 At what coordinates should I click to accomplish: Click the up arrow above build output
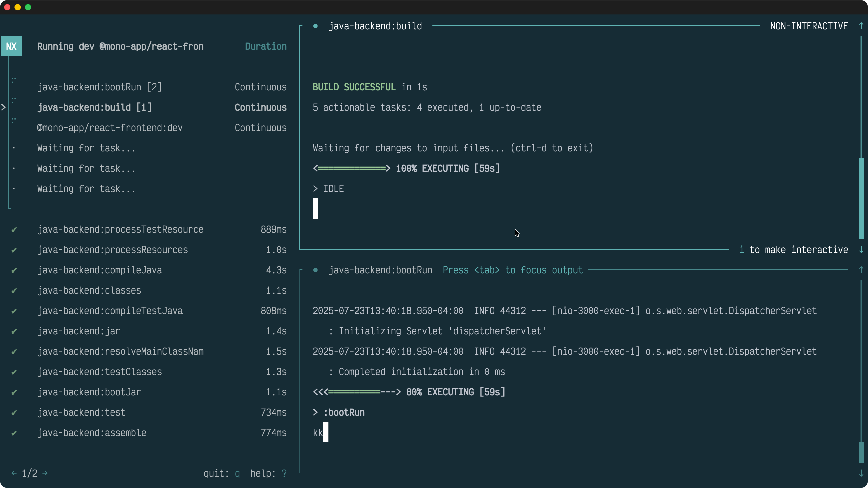point(861,26)
